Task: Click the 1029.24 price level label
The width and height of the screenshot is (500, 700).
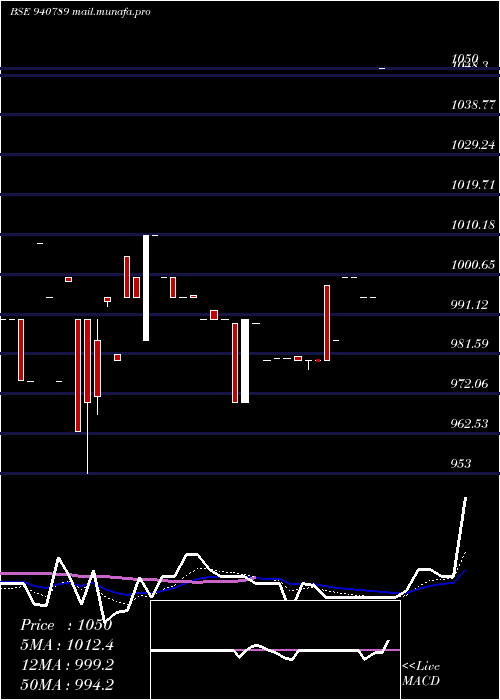Action: coord(473,145)
